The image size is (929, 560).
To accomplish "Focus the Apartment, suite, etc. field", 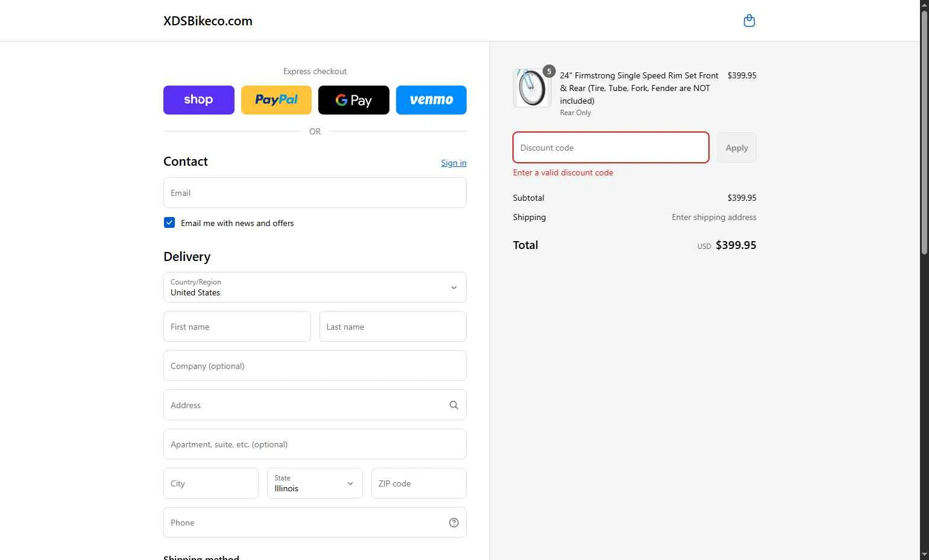I will click(x=315, y=444).
